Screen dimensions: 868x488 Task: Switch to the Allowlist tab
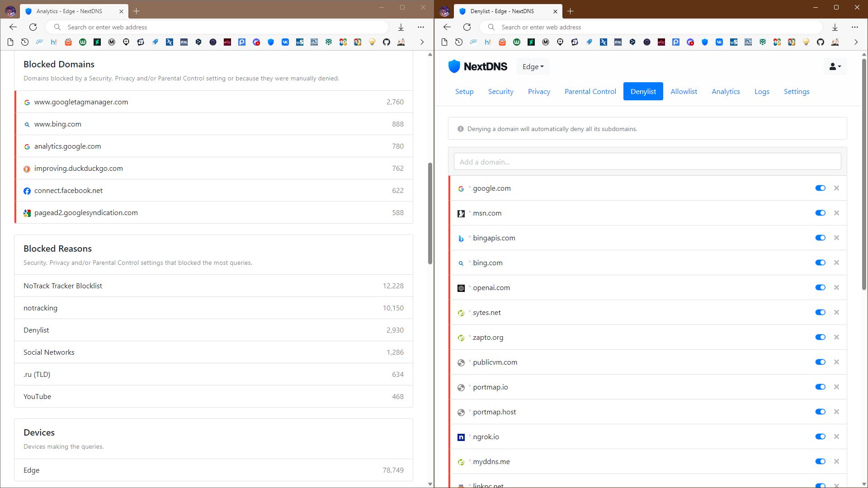684,91
